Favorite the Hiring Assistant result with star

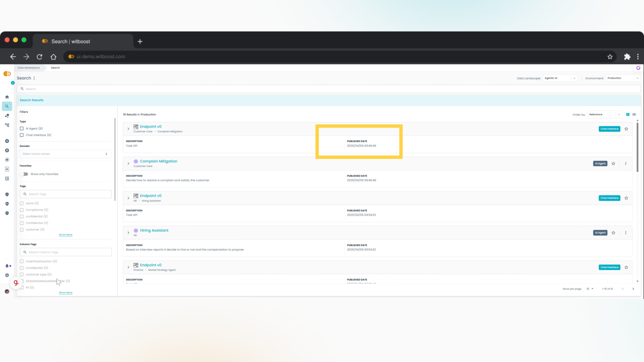613,233
